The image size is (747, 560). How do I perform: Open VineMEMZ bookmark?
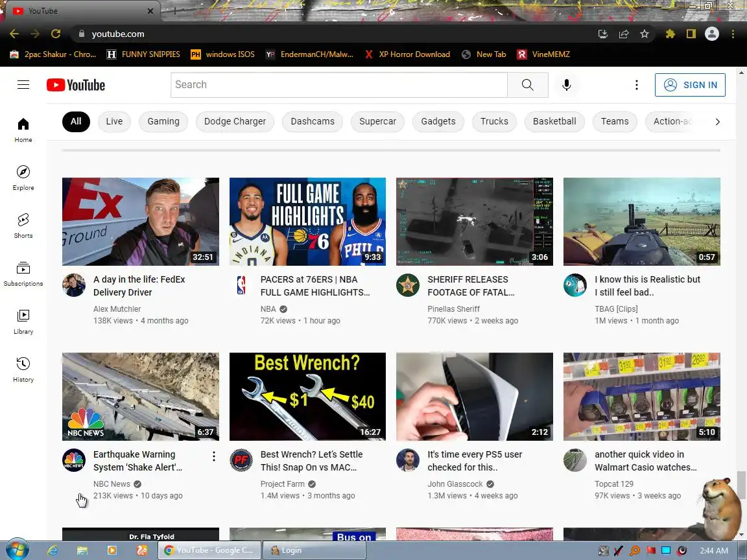pos(543,54)
